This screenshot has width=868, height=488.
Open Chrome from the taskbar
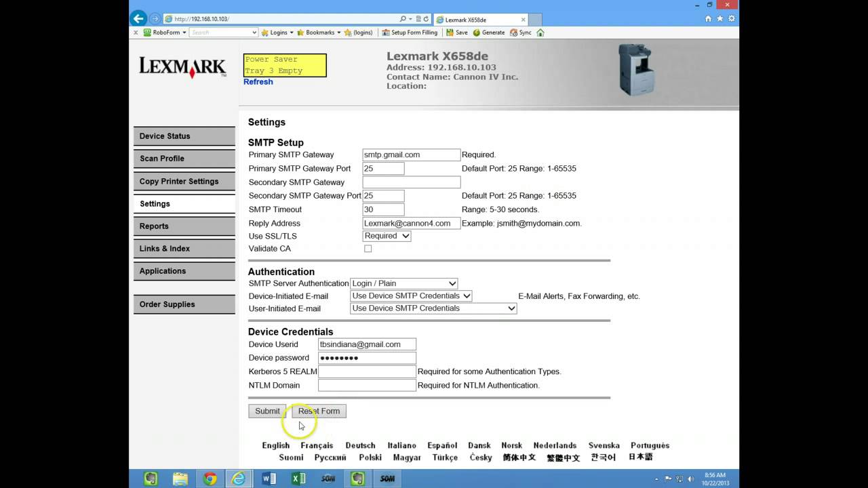tap(210, 479)
